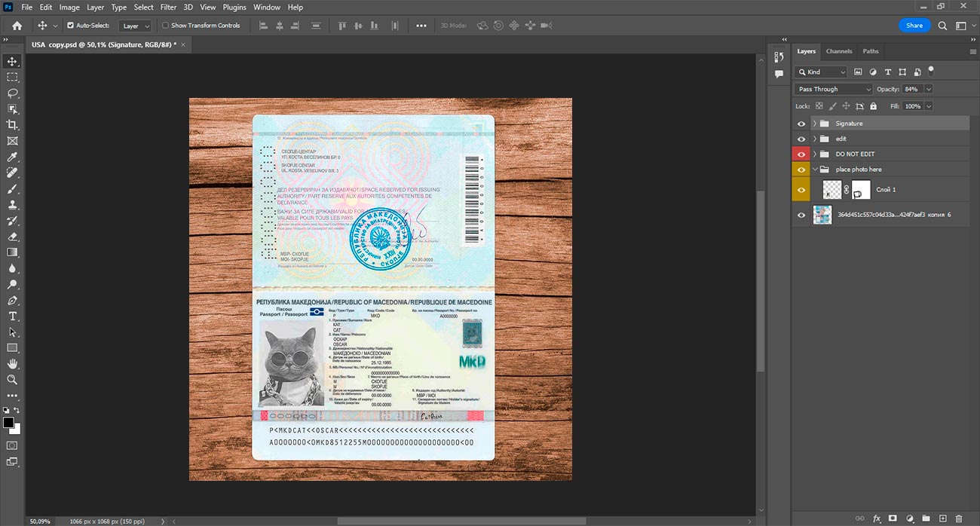Create a new layer with plus icon
980x526 pixels.
(x=942, y=518)
